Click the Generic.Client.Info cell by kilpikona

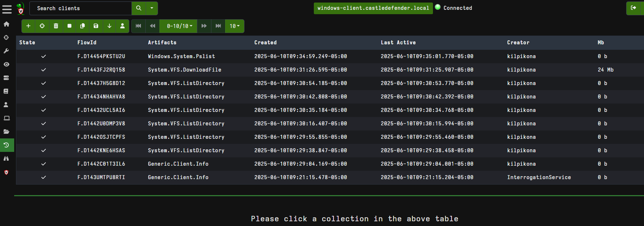pos(178,164)
